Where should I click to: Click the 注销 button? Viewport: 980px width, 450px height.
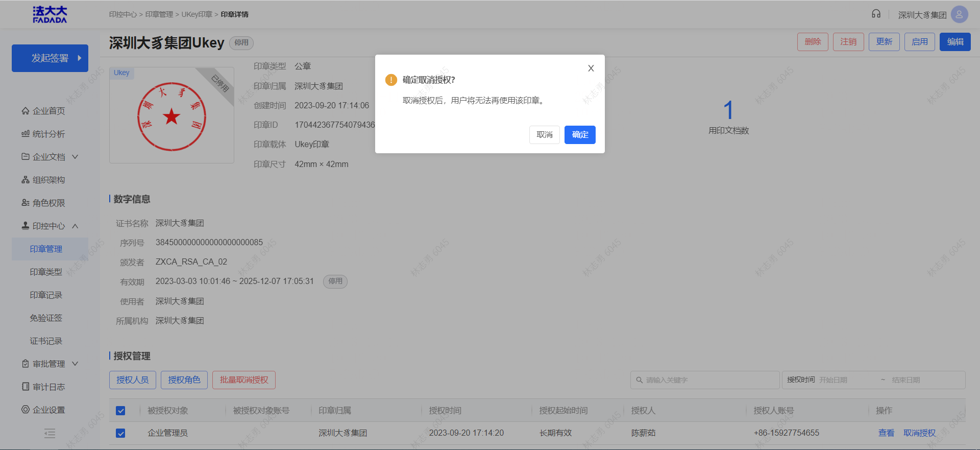(x=848, y=42)
